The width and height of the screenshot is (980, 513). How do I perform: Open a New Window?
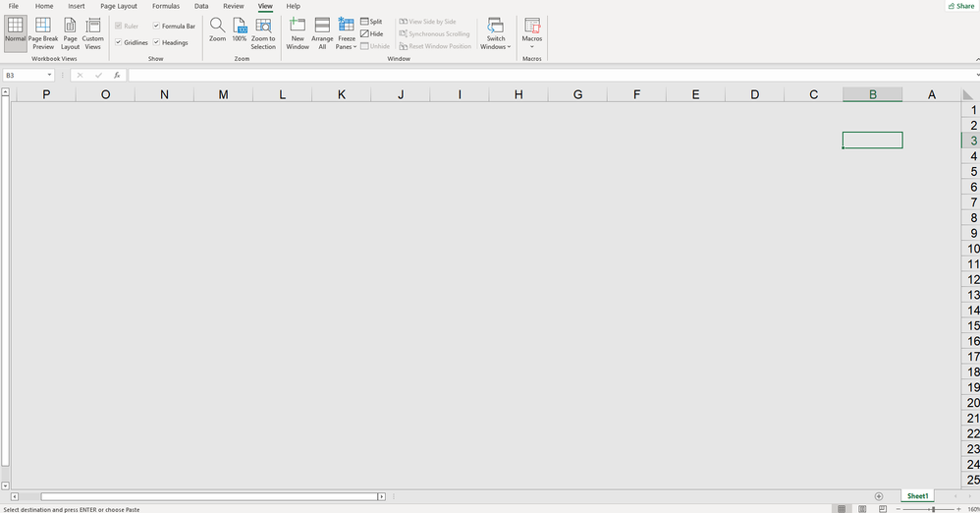[298, 33]
